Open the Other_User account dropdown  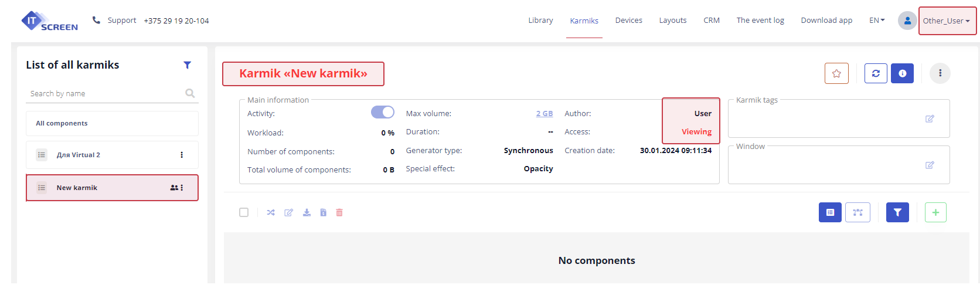pyautogui.click(x=947, y=21)
